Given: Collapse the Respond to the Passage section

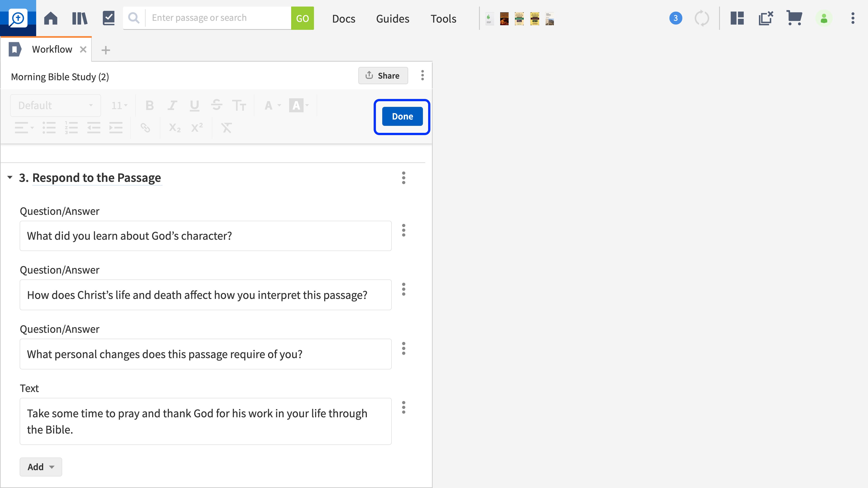Looking at the screenshot, I should pos(10,178).
